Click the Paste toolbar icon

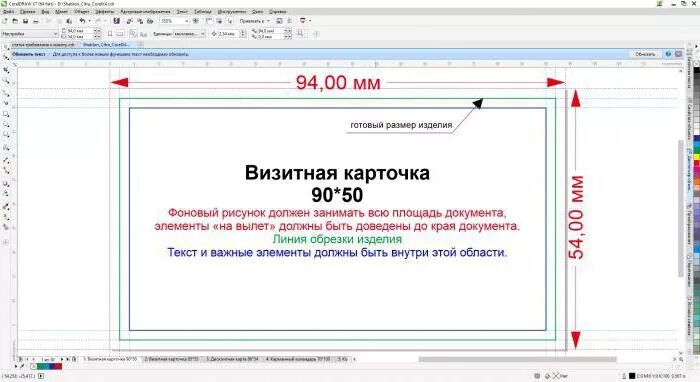(69, 21)
